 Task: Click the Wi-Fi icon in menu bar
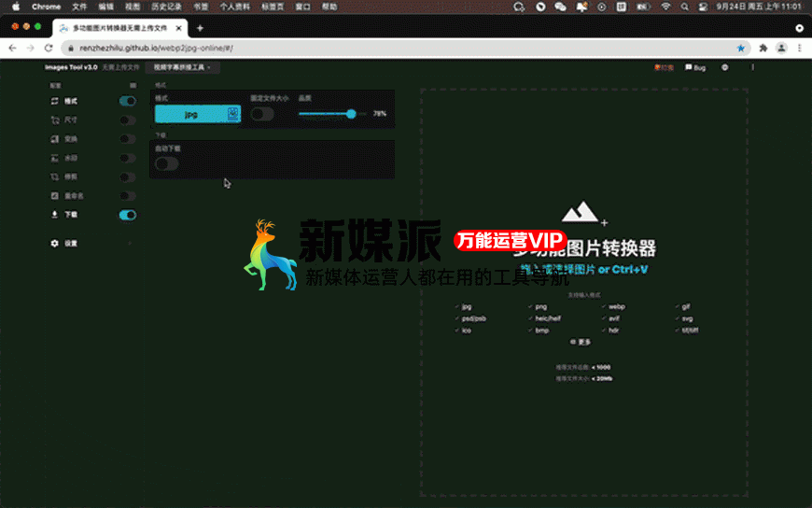click(665, 7)
